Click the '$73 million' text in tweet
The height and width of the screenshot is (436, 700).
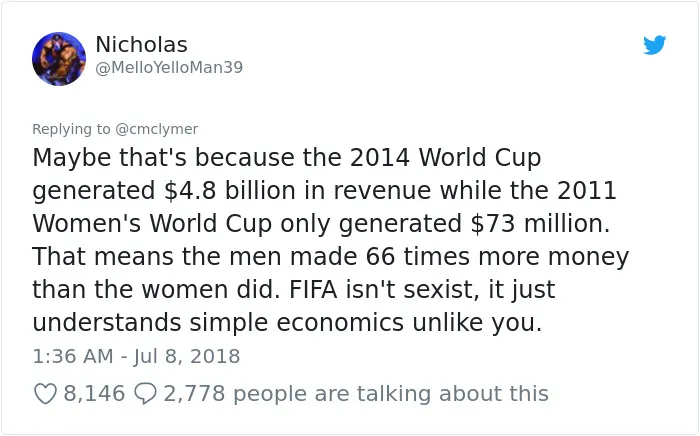538,224
